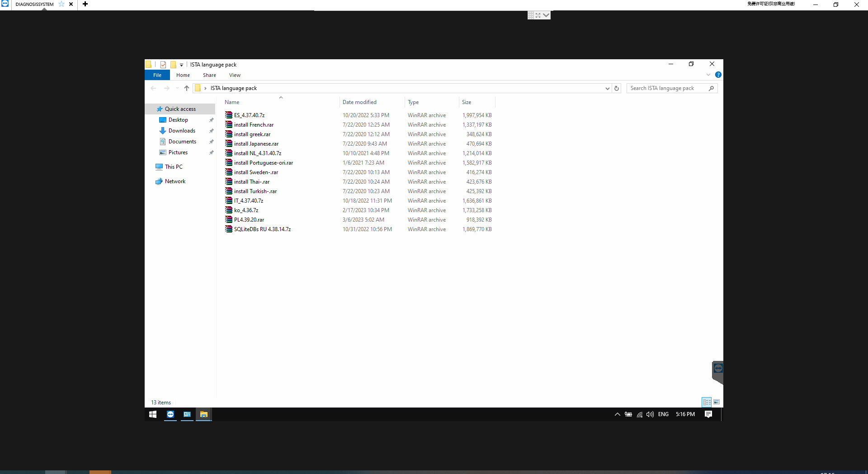Select the install Japanese.rar file
868x474 pixels.
coord(256,144)
